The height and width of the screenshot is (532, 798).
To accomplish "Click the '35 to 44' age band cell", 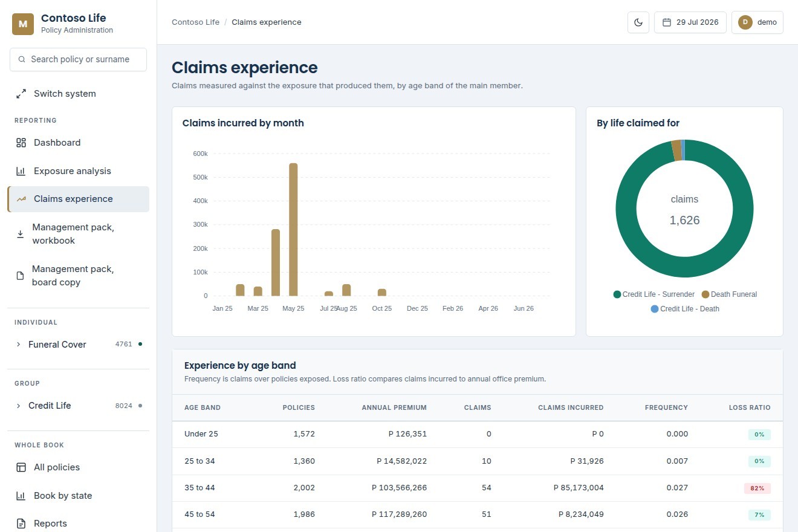I will (199, 488).
